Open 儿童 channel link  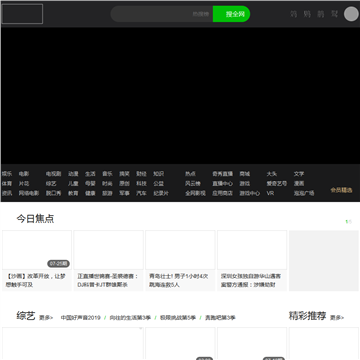(x=73, y=184)
